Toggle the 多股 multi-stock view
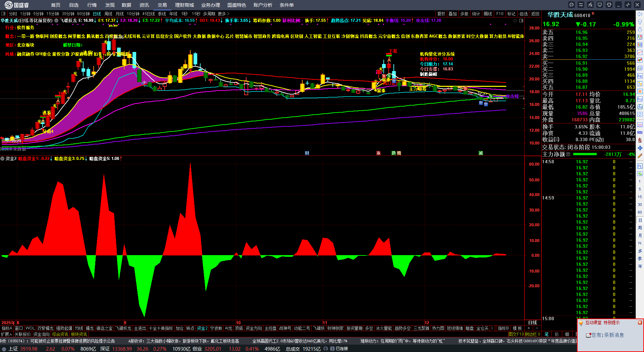The image size is (644, 352). pyautogui.click(x=464, y=14)
